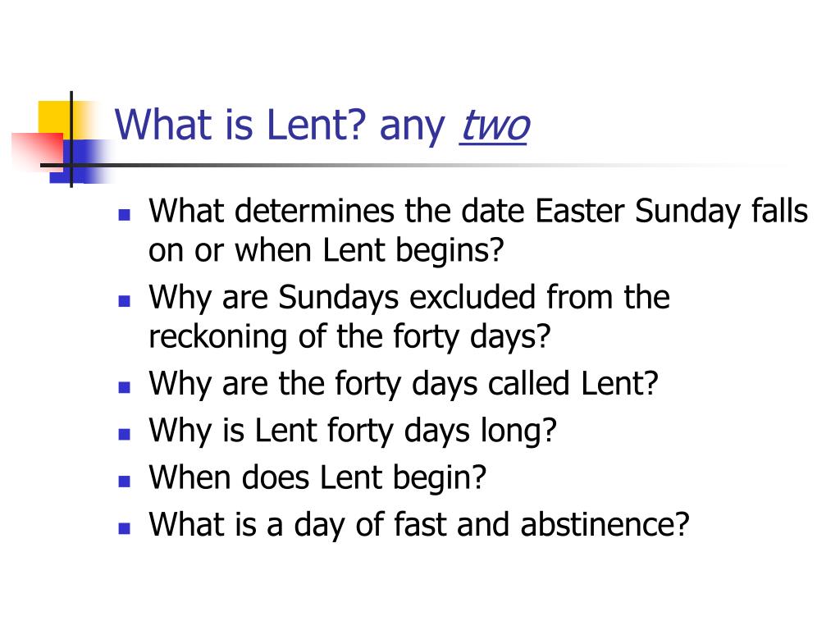Select "What is a day of fast and abstinence?"
Screen dimensions: 840x630
(419, 525)
